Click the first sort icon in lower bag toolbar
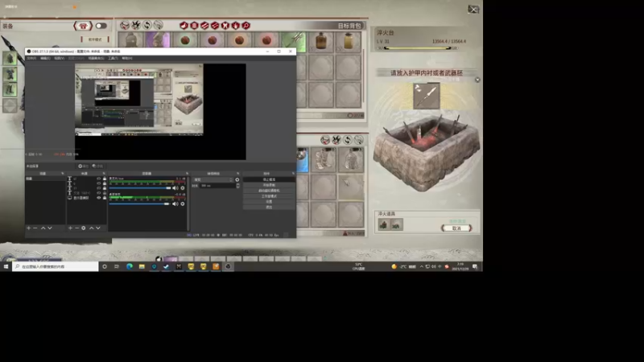The width and height of the screenshot is (644, 362). [x=325, y=140]
